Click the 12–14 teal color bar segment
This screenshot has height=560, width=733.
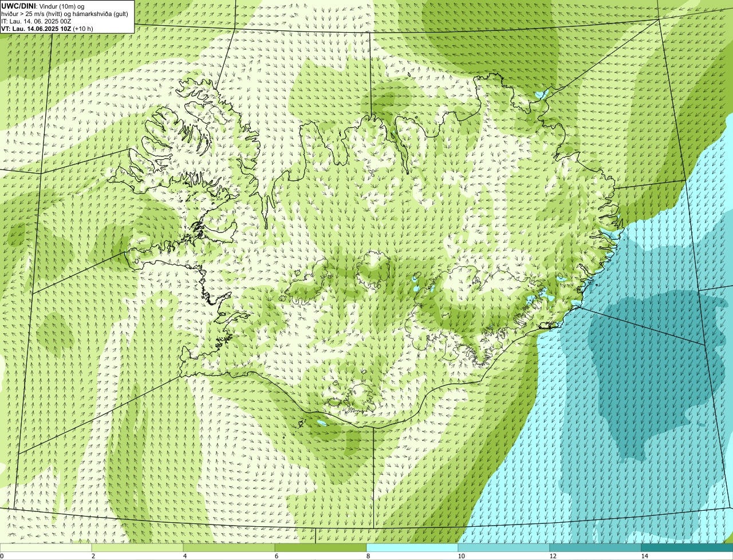click(596, 547)
